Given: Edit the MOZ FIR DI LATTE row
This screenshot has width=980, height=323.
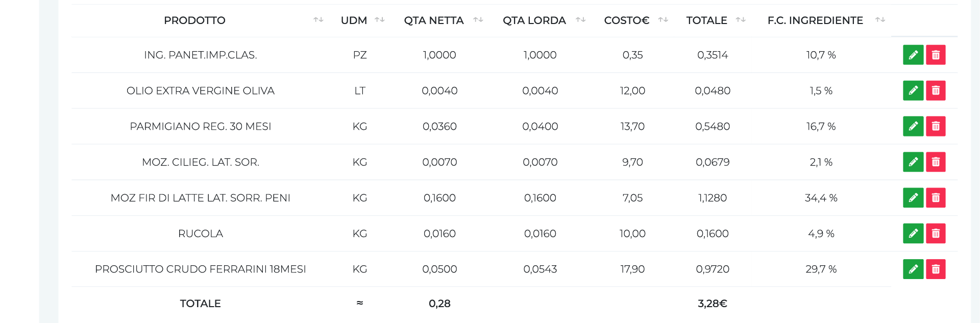Looking at the screenshot, I should click(913, 198).
